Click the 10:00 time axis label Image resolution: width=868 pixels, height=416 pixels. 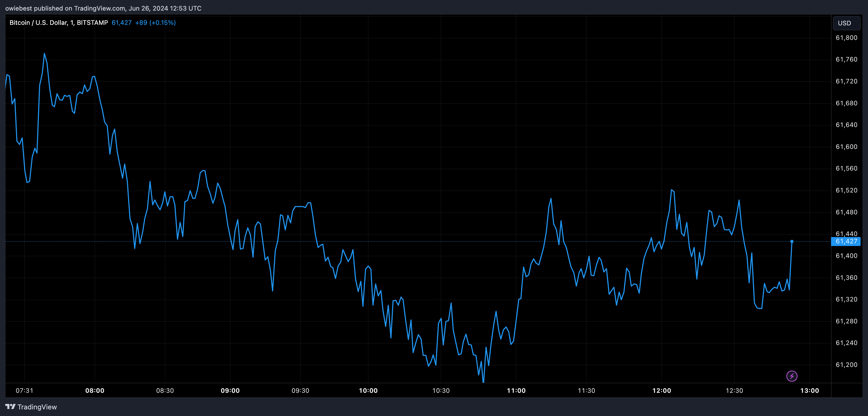click(368, 390)
